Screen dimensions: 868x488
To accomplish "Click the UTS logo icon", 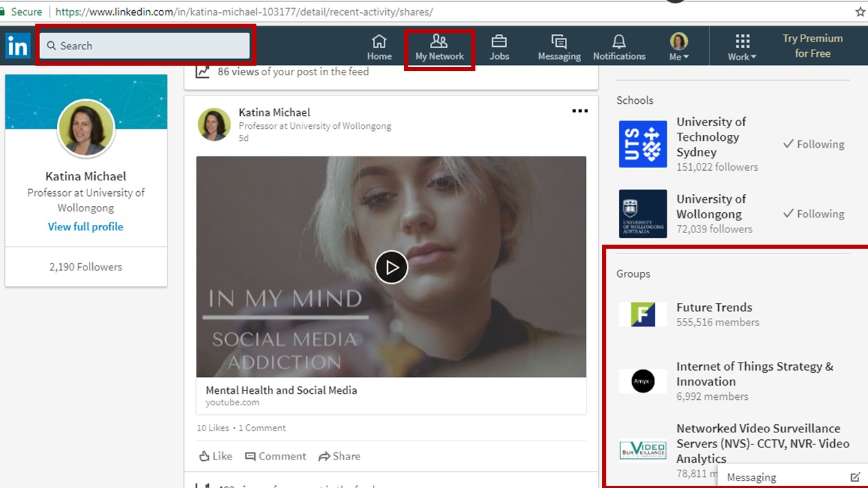I will [x=643, y=144].
